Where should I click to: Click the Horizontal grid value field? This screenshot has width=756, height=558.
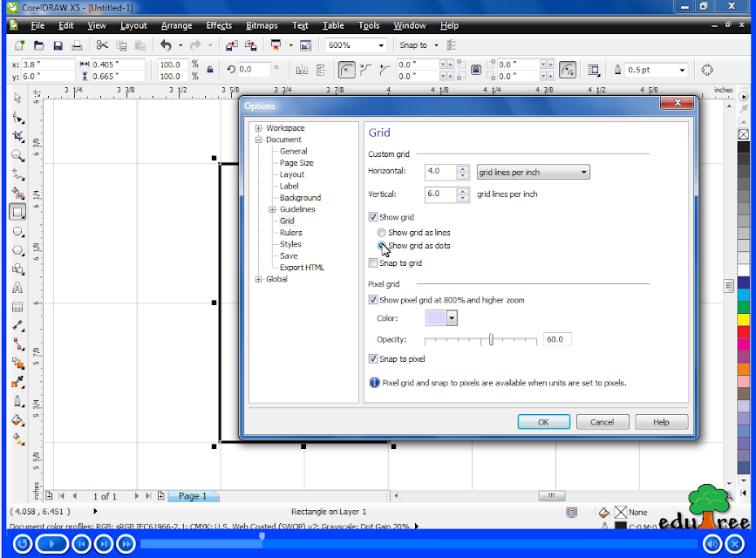point(440,171)
